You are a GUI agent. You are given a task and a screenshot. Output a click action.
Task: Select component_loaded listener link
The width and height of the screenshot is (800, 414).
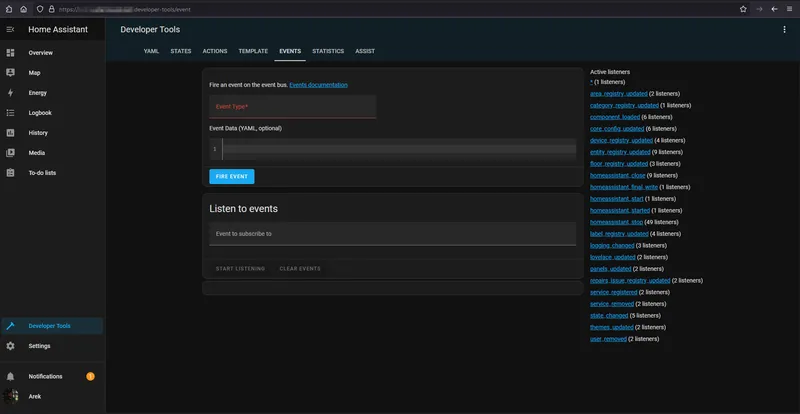tap(615, 117)
